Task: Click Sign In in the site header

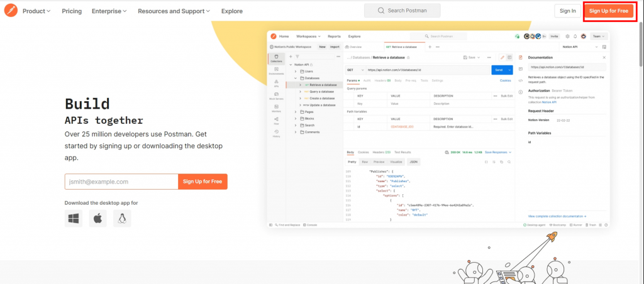Action: coord(568,11)
